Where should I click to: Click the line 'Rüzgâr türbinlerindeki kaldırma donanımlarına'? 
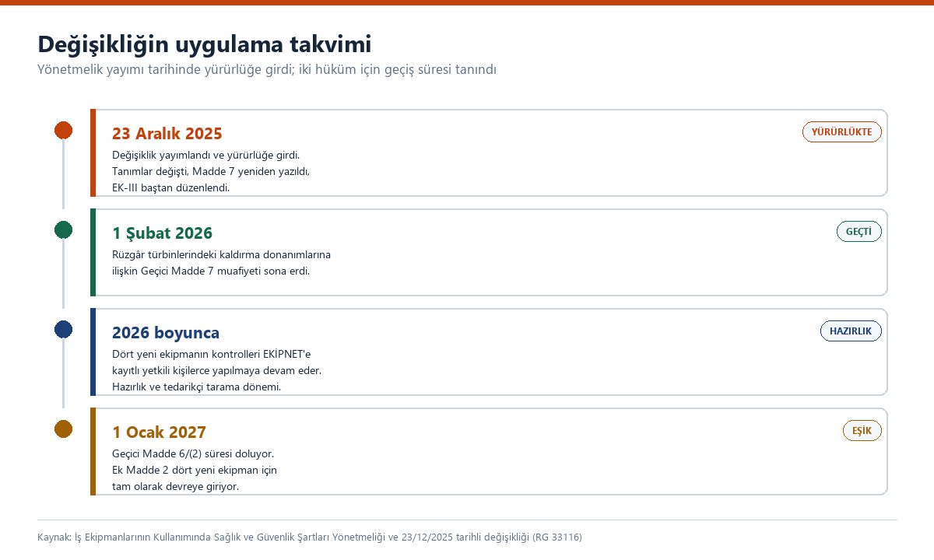221,255
